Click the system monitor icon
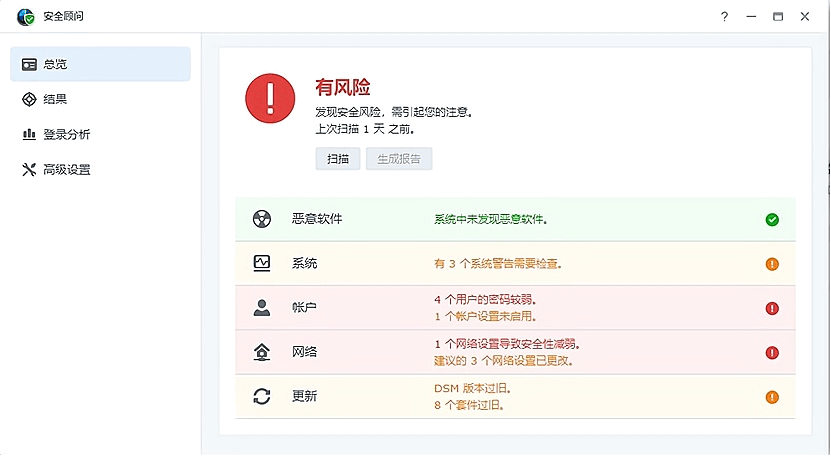This screenshot has height=458, width=831. [262, 263]
